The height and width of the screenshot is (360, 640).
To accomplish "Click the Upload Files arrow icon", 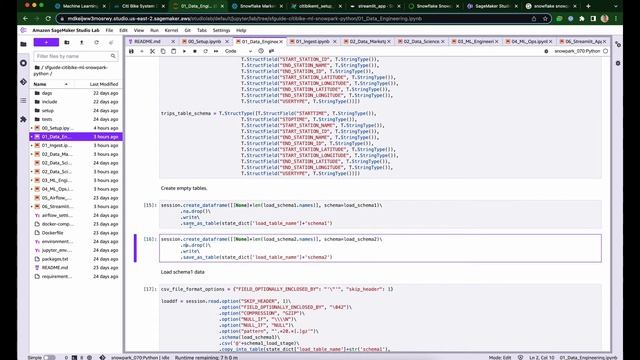I will (x=82, y=42).
